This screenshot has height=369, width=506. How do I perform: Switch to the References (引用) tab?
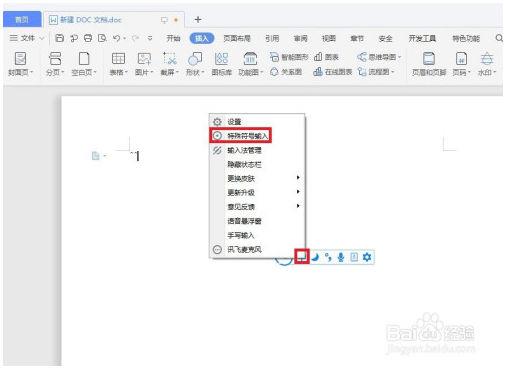pos(272,38)
